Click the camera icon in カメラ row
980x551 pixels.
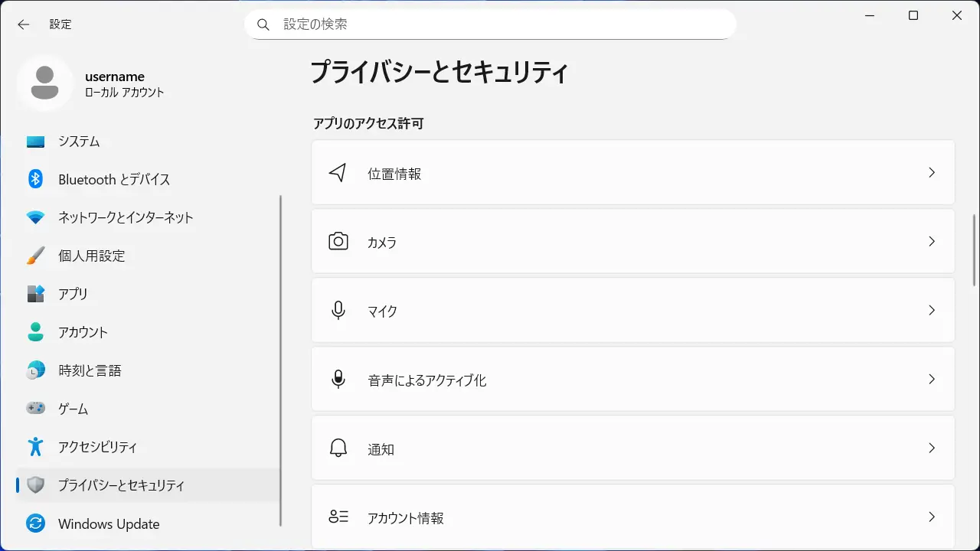[x=338, y=242]
